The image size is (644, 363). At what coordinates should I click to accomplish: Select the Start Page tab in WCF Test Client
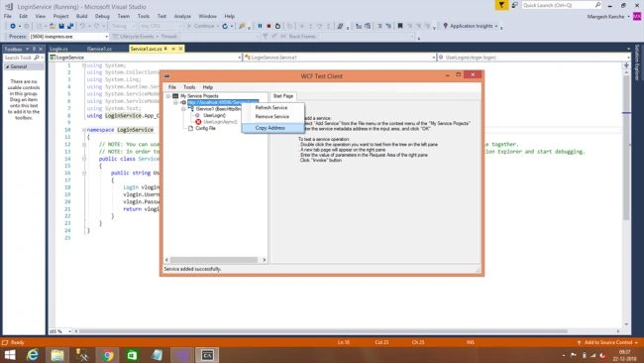tap(283, 96)
